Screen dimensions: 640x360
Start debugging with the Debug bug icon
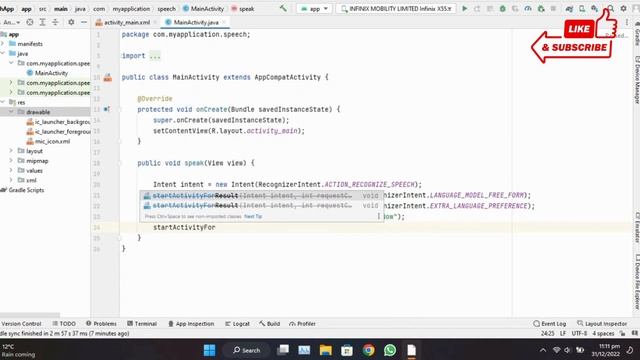502,8
